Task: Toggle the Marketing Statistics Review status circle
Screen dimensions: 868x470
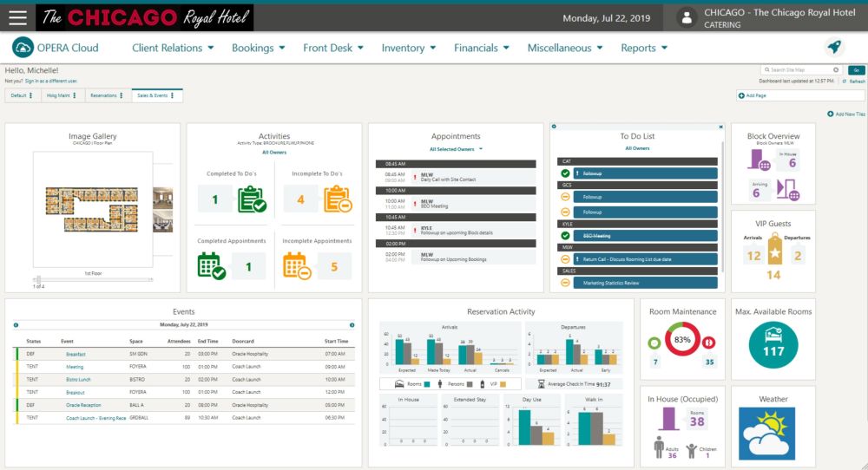Action: coord(565,283)
